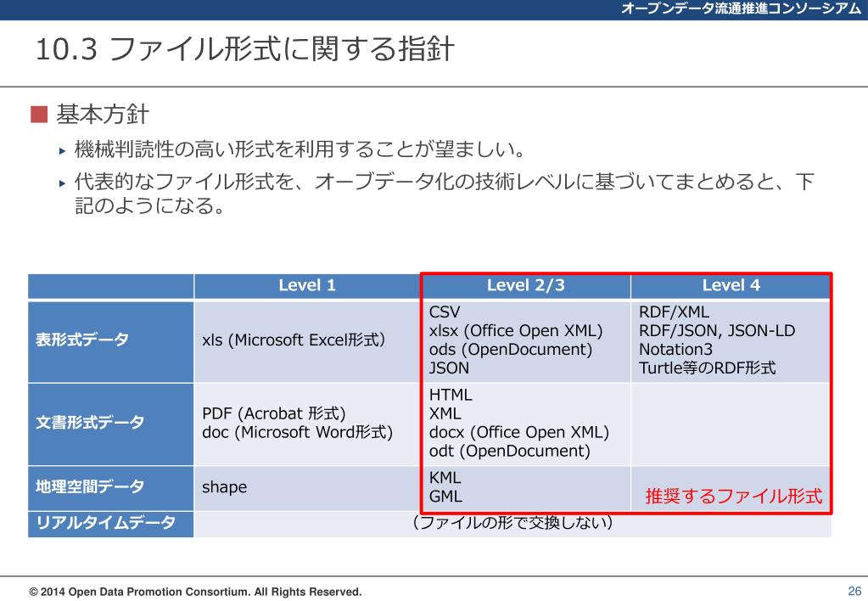Click the "HTML" entry

[451, 395]
